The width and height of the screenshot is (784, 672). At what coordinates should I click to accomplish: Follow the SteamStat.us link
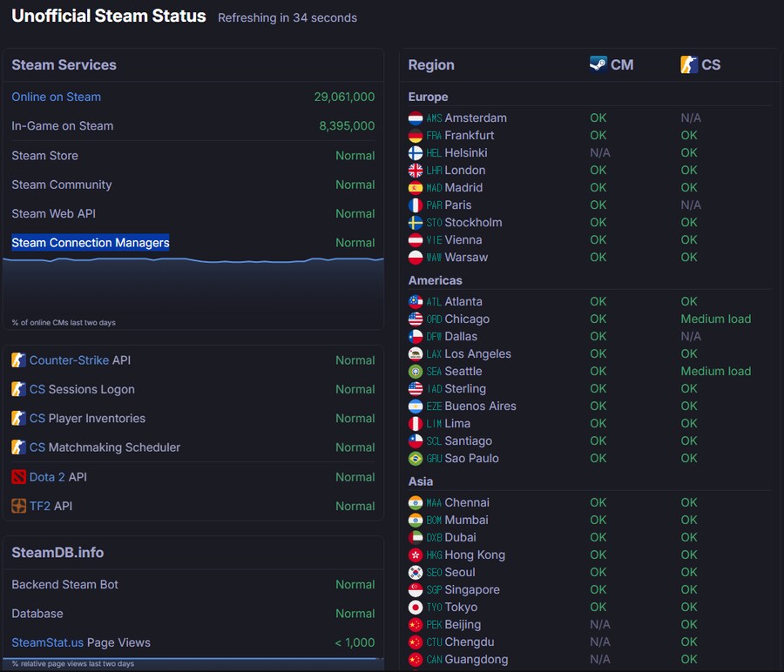[47, 642]
